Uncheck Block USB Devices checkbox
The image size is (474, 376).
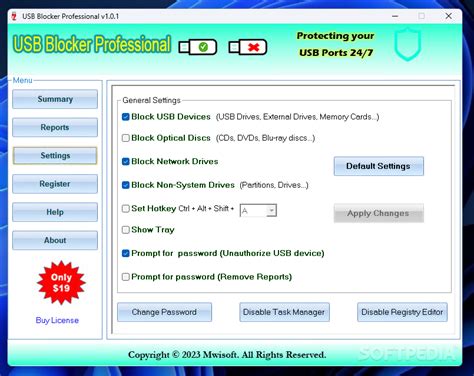[x=126, y=117]
